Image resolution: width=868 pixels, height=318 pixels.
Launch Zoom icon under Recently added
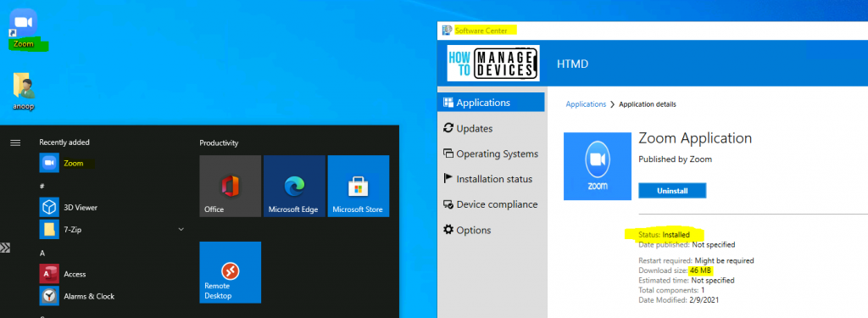click(49, 163)
